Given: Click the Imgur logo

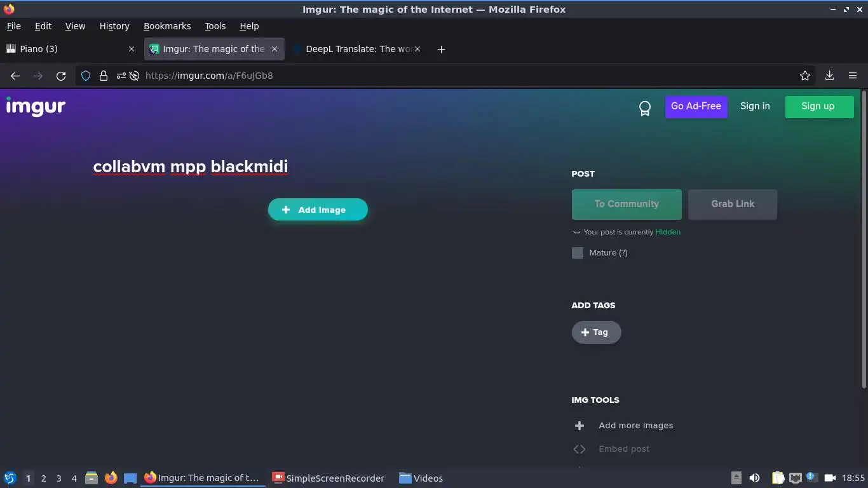Looking at the screenshot, I should 36,106.
